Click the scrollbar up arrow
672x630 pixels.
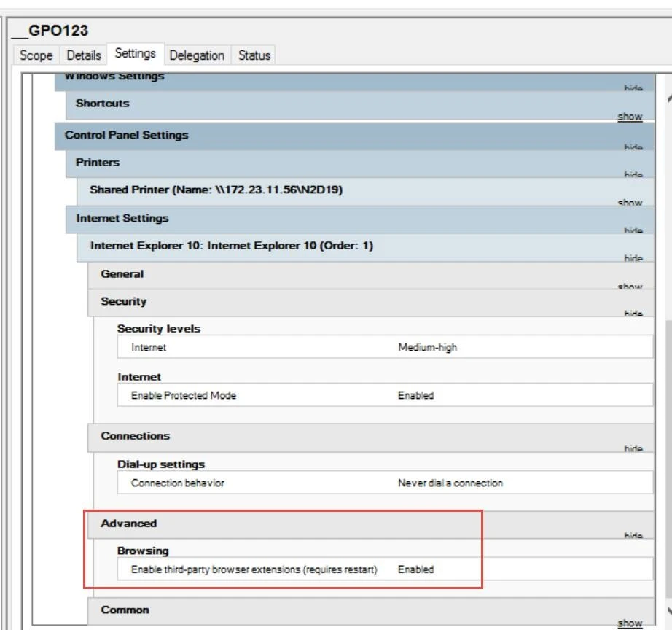point(668,99)
